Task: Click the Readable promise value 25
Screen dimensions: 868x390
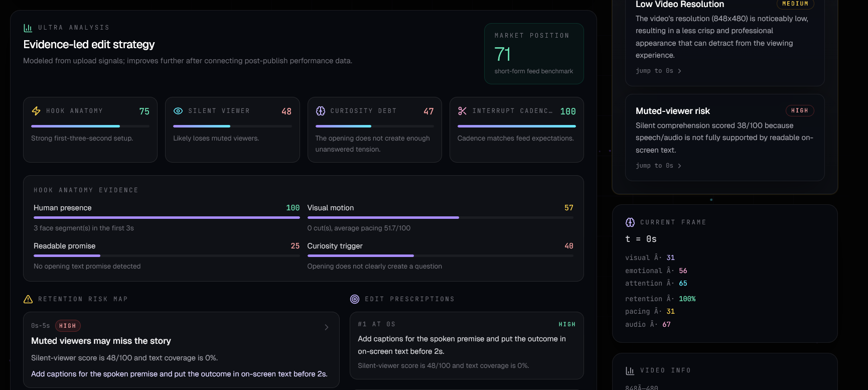Action: click(295, 246)
